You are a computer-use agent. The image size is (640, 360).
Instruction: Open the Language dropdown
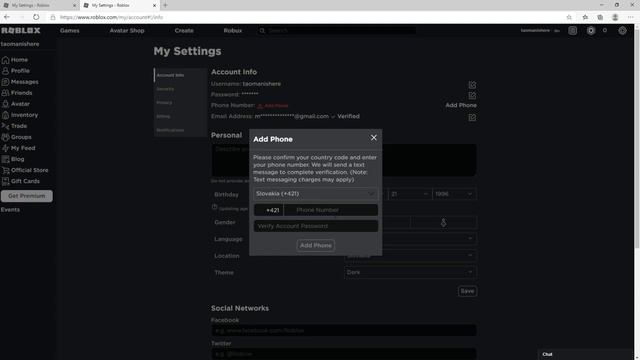click(410, 239)
